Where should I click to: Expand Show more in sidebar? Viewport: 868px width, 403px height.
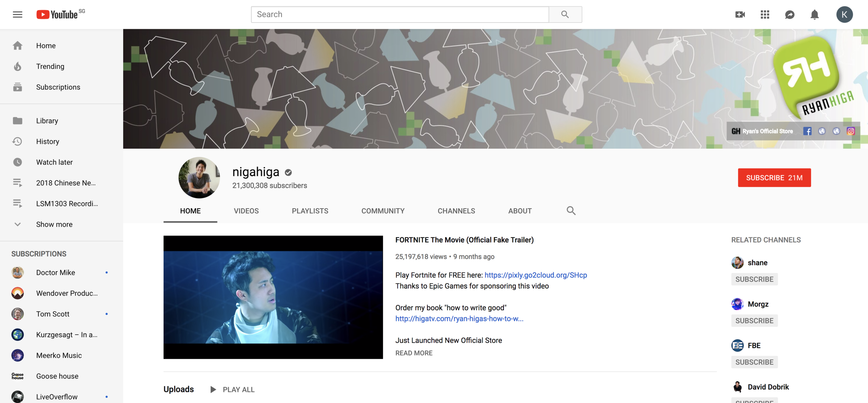(x=54, y=224)
